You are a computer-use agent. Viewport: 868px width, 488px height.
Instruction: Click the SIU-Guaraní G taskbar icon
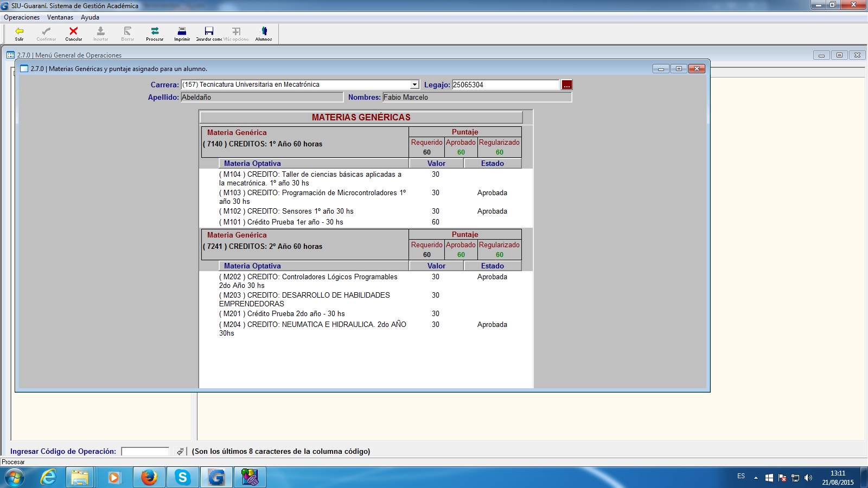(x=216, y=477)
